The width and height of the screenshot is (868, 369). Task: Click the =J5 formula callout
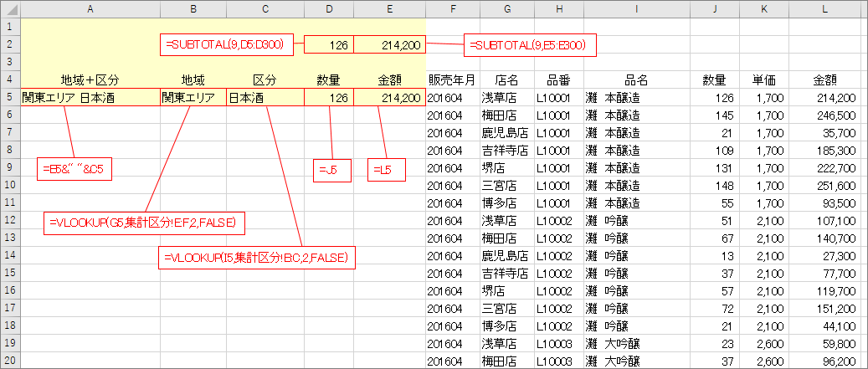coord(331,170)
